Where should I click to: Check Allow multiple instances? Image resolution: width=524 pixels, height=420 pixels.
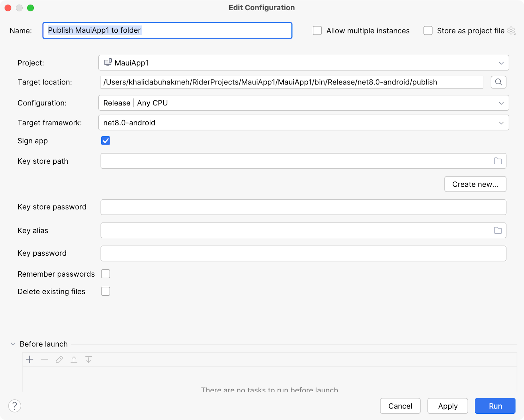pos(317,31)
